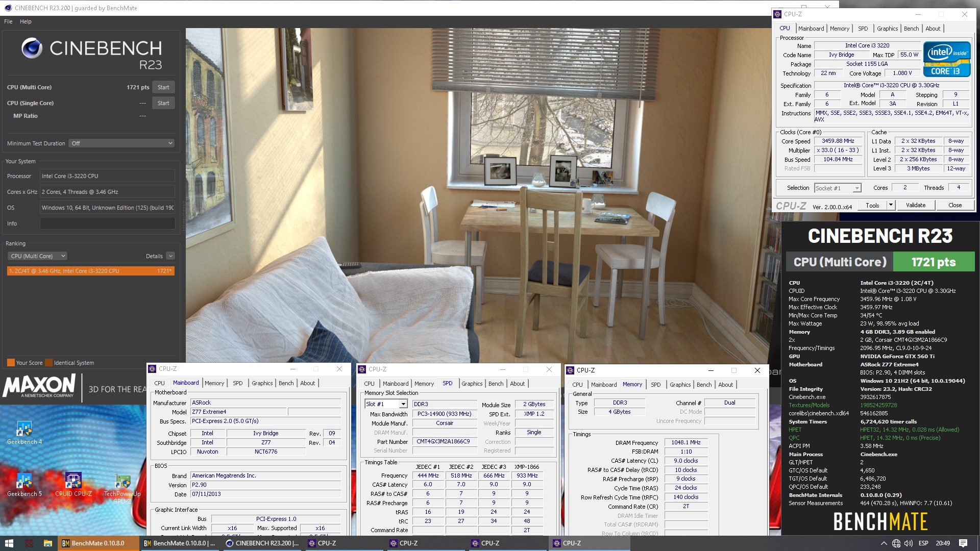Switch to Memory tab in top CPU-Z window

[x=839, y=29]
